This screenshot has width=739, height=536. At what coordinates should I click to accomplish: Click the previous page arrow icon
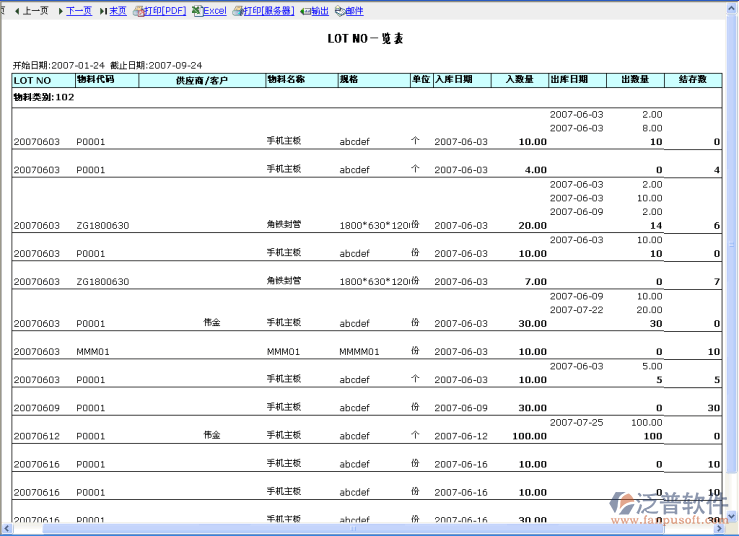(x=16, y=11)
